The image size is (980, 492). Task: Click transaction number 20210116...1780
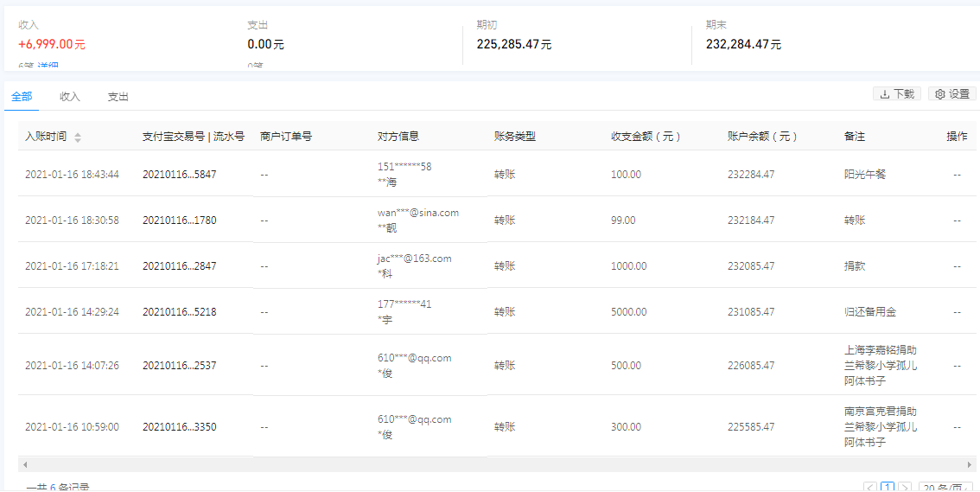[180, 220]
